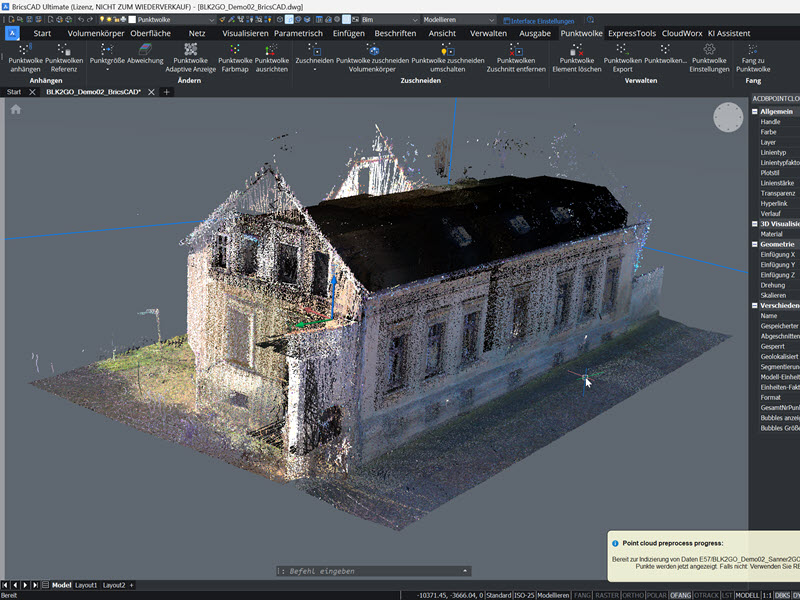800x600 pixels.
Task: Collapse the Verschiedenes properties section
Action: 755,306
